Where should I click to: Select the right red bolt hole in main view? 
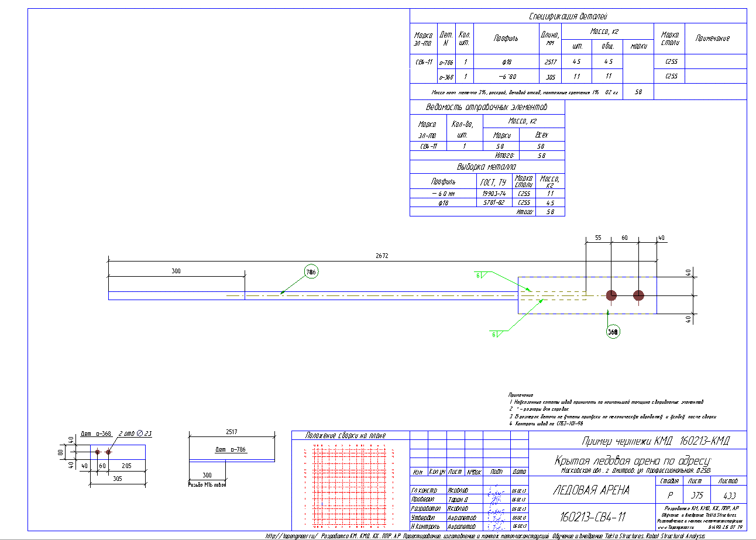tap(638, 295)
